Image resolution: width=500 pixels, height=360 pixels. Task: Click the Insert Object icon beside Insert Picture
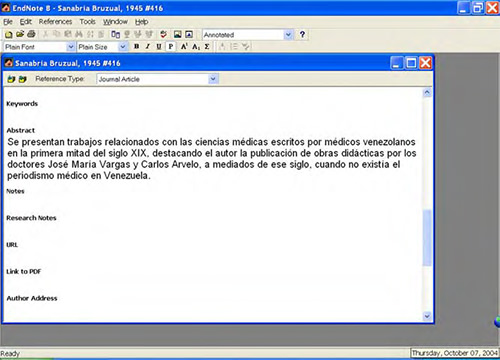(189, 34)
